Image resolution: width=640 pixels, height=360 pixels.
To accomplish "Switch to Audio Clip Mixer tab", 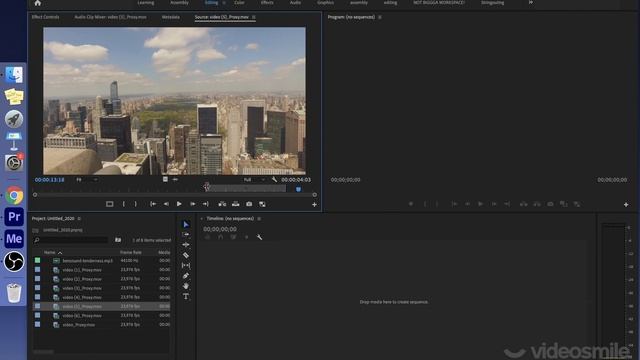I will (x=110, y=17).
